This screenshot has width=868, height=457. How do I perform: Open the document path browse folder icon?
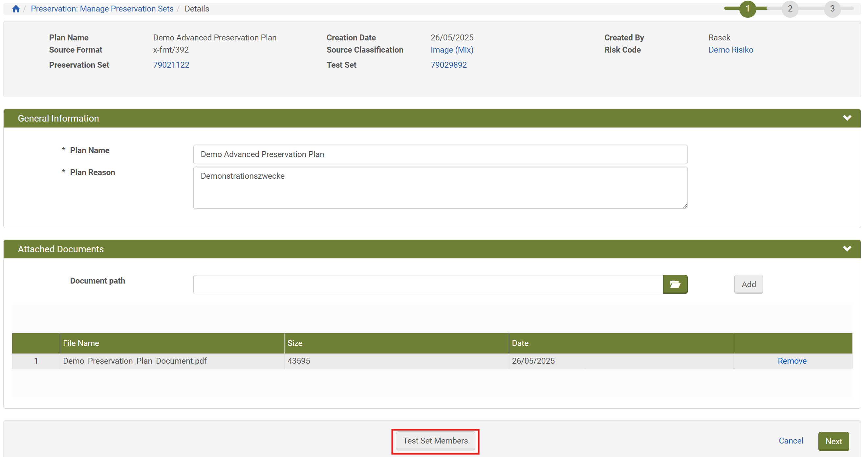[675, 284]
